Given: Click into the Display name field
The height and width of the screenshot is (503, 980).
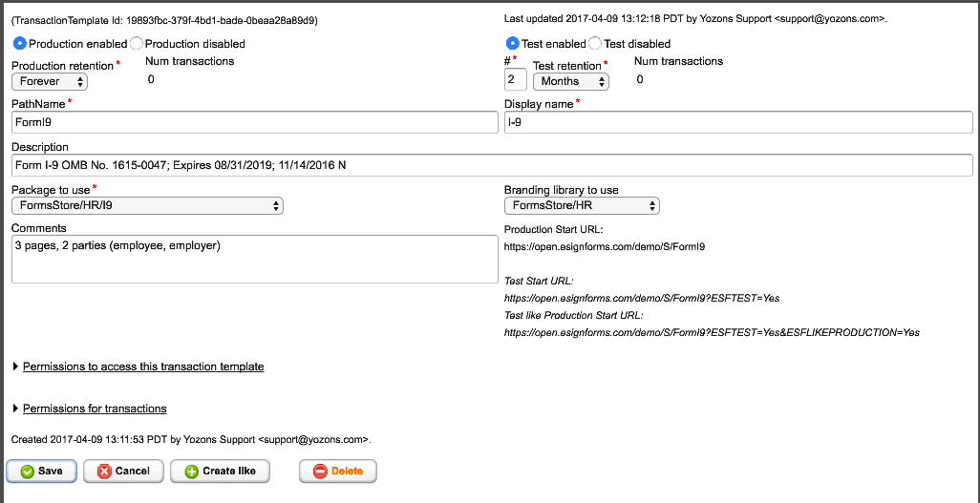Looking at the screenshot, I should click(x=737, y=122).
